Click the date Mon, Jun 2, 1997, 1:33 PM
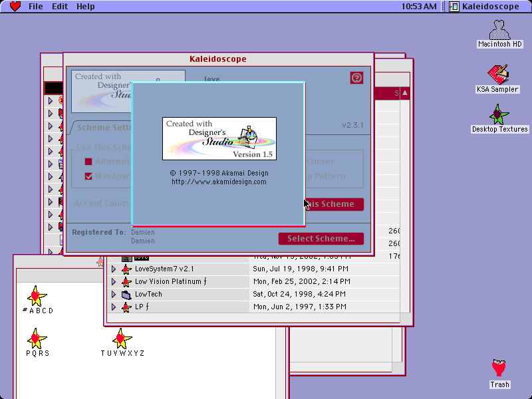The height and width of the screenshot is (399, 532). coord(300,307)
